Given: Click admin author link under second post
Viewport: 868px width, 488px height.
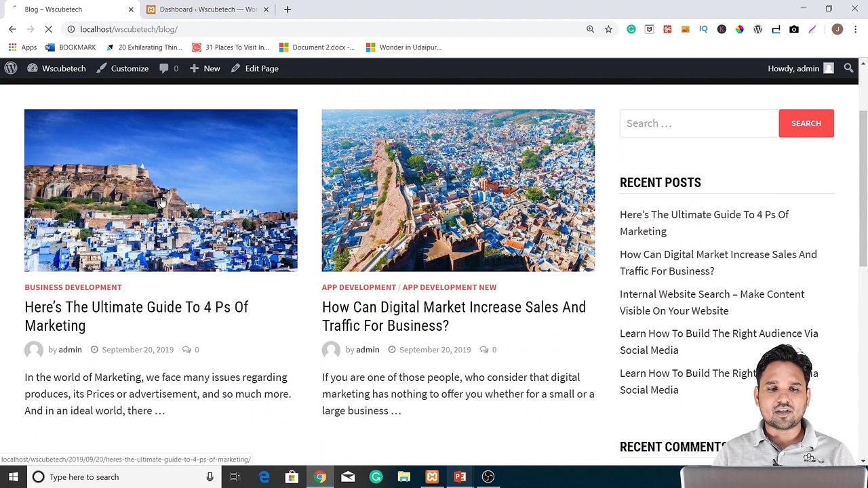Looking at the screenshot, I should pos(368,350).
